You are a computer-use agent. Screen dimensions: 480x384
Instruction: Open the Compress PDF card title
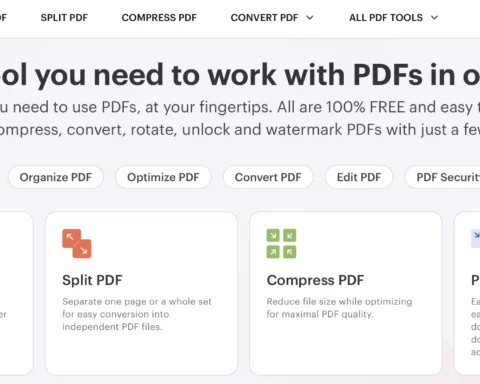315,280
